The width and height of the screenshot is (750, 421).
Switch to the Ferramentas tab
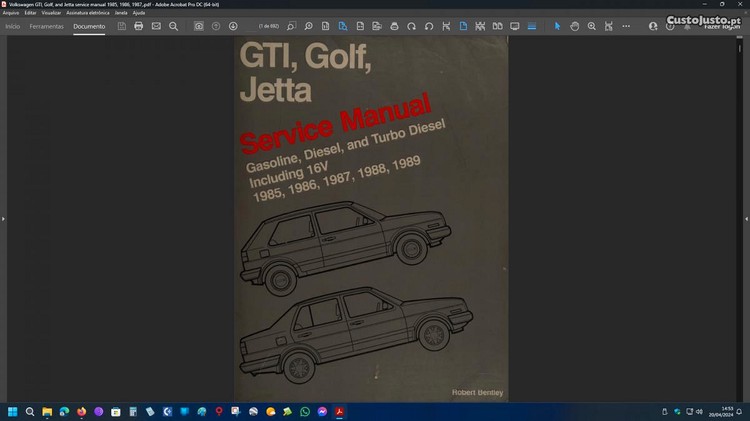click(x=47, y=26)
